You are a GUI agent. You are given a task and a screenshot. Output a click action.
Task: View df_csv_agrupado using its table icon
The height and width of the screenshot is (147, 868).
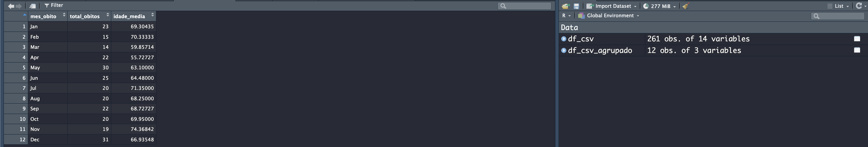click(x=857, y=50)
